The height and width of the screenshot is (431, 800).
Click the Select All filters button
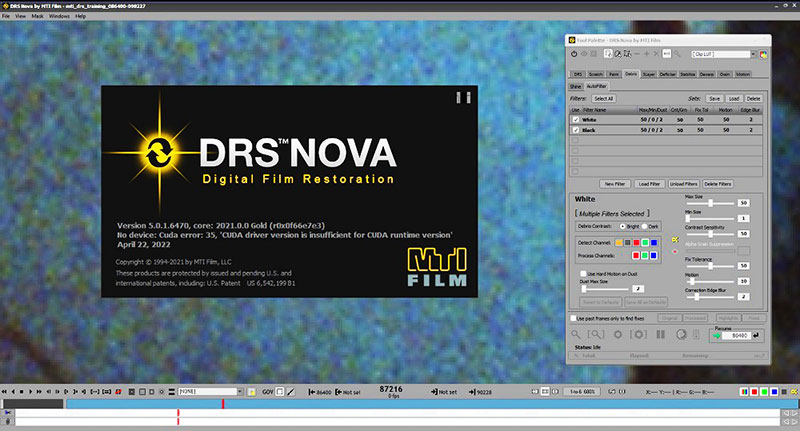tap(604, 98)
